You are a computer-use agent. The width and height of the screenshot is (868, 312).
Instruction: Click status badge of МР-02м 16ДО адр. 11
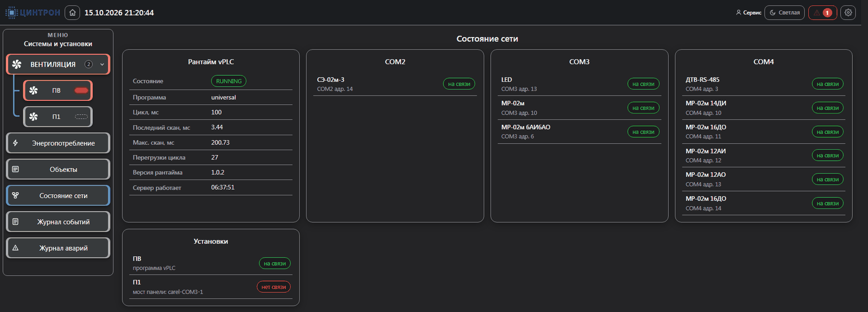click(x=828, y=132)
